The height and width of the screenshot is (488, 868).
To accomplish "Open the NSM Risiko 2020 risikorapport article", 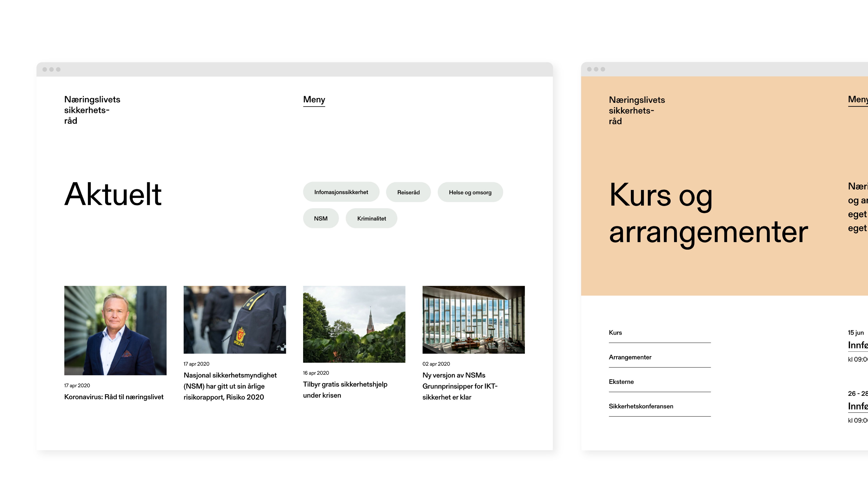I will pyautogui.click(x=230, y=386).
